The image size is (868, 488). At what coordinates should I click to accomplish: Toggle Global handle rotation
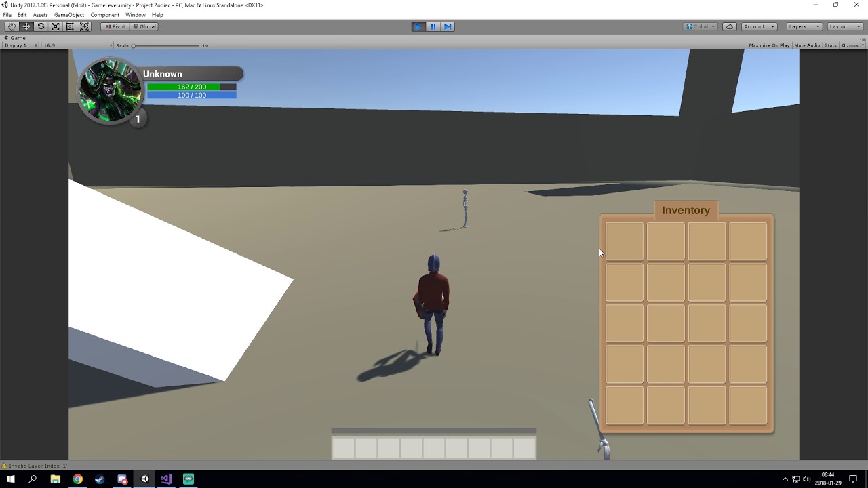[x=144, y=26]
